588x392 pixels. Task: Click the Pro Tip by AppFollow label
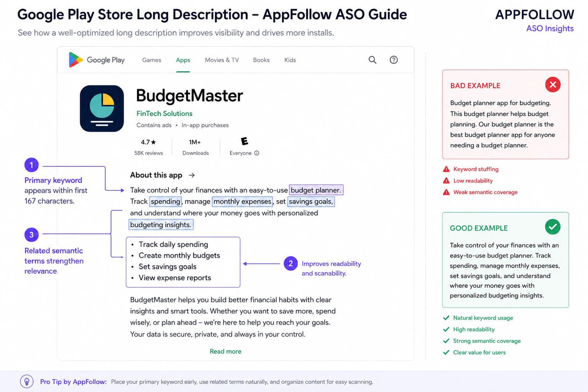(73, 381)
